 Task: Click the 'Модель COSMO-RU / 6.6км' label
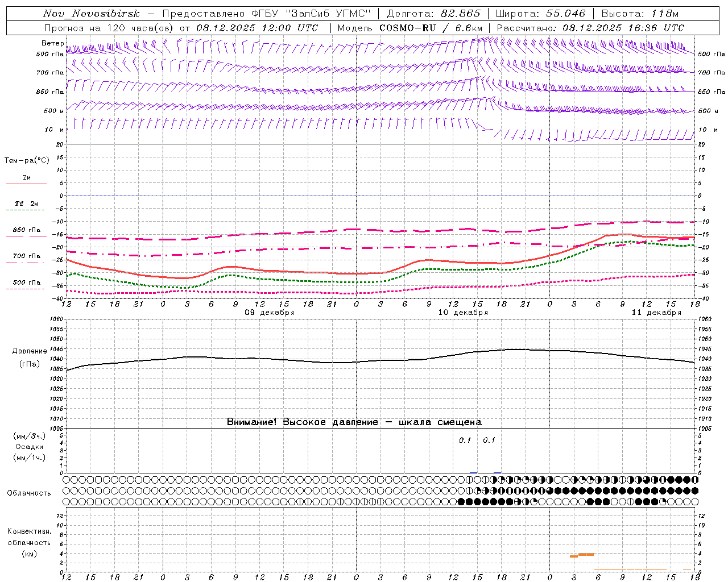coord(410,28)
